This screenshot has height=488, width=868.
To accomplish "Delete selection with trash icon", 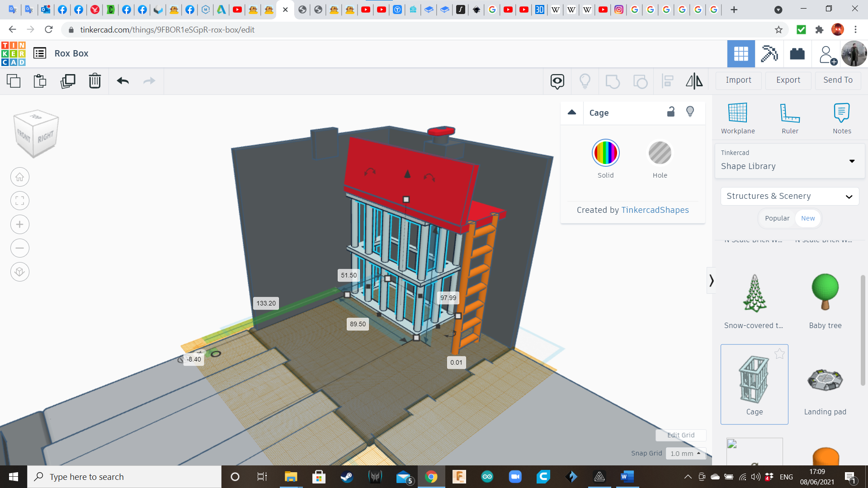I will click(x=94, y=81).
